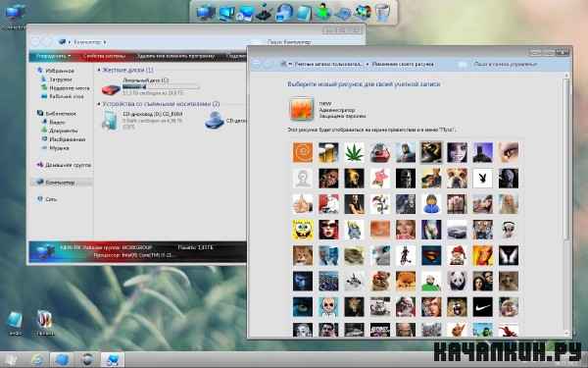The height and width of the screenshot is (368, 588).
Task: Click the current flame account picture
Action: click(x=302, y=109)
